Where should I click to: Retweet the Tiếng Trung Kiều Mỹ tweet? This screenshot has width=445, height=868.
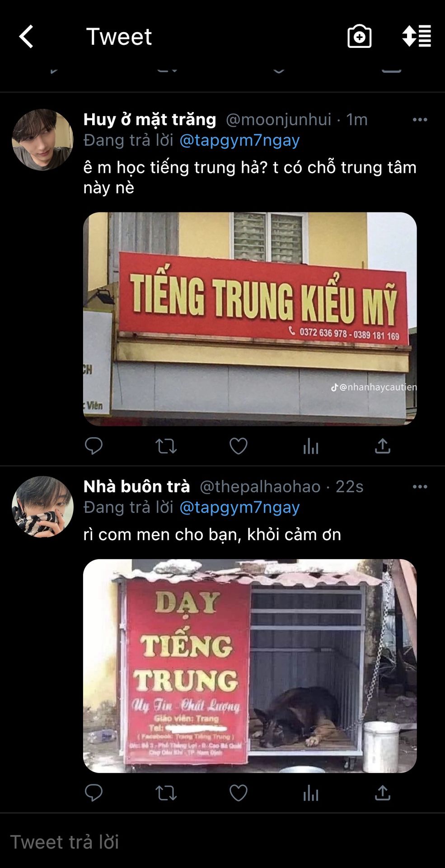166,446
